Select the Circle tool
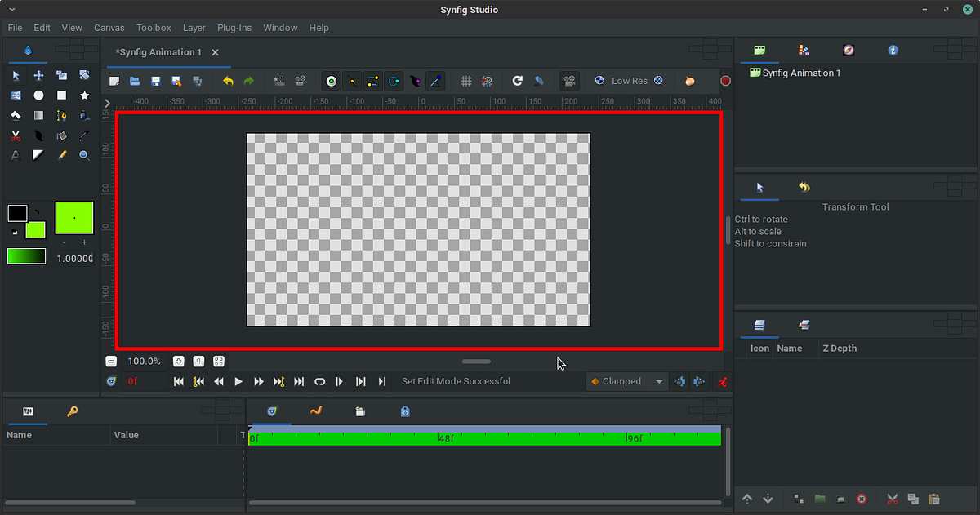The width and height of the screenshot is (980, 515). click(38, 95)
